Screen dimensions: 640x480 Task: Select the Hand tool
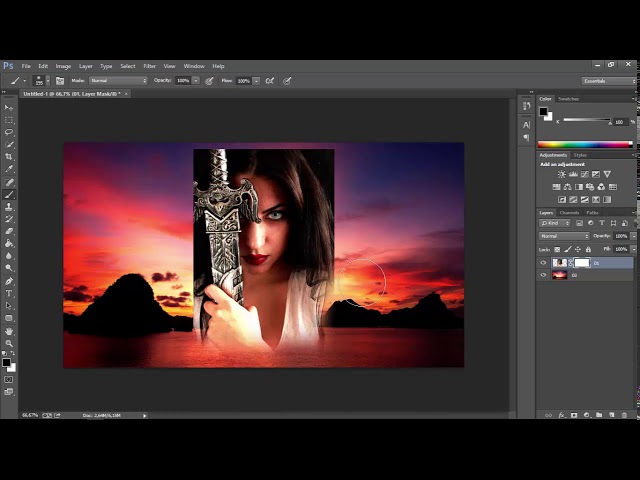(9, 330)
